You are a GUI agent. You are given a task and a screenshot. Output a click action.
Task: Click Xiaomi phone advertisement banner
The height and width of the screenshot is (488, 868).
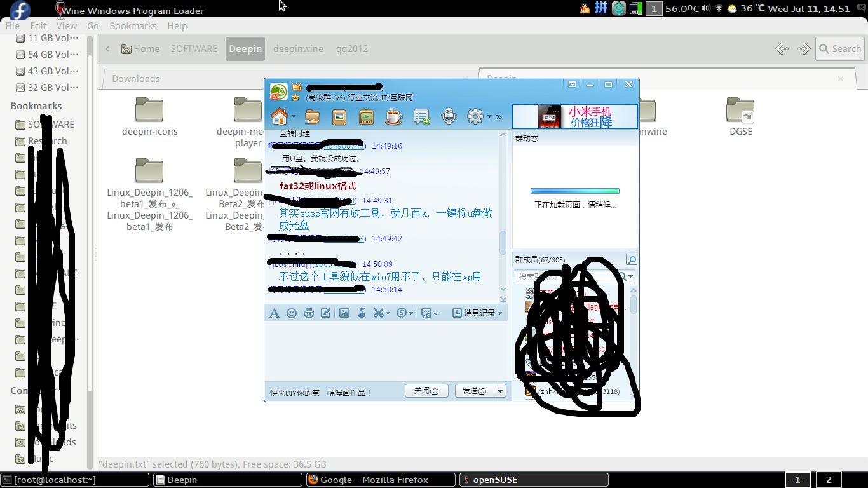(575, 117)
